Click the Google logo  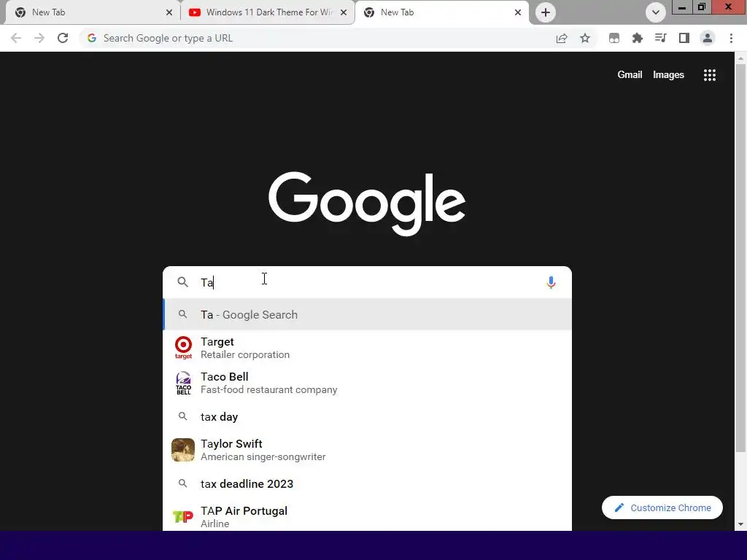pos(367,204)
